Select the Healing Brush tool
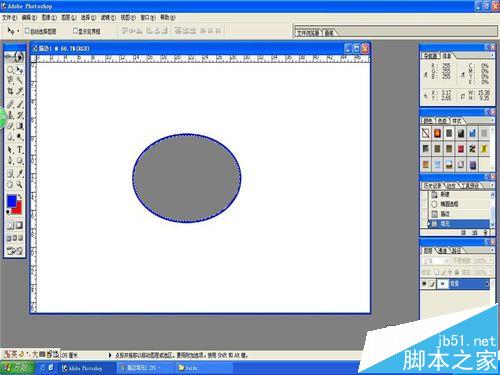The image size is (500, 375). click(10, 104)
